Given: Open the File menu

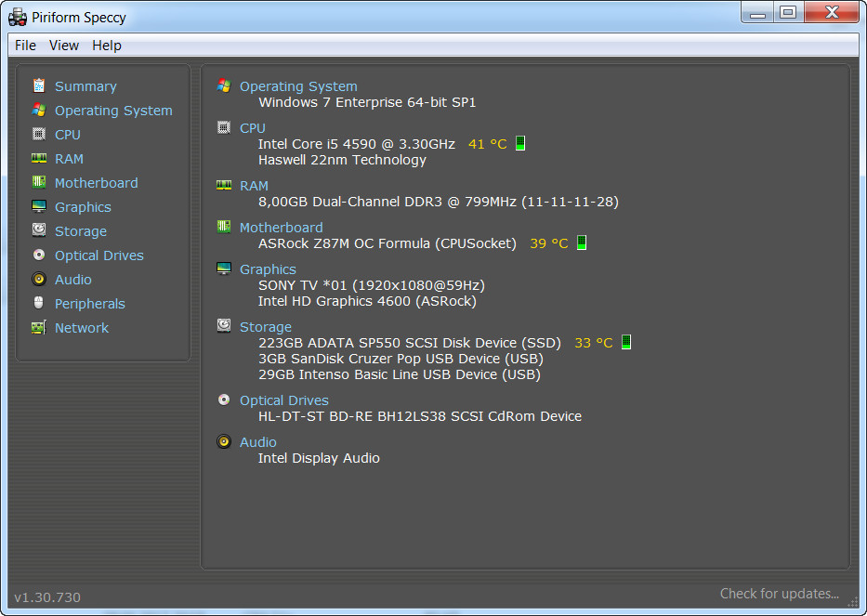Looking at the screenshot, I should pyautogui.click(x=25, y=46).
